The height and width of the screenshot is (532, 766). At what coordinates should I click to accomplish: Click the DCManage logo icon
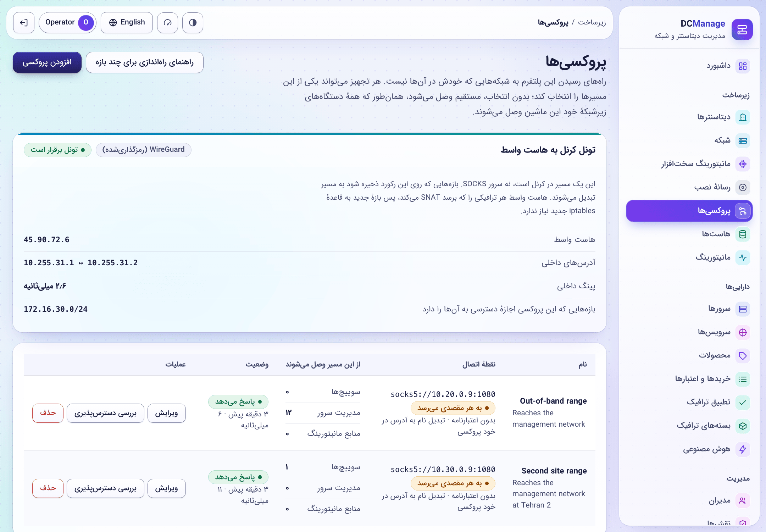(742, 29)
